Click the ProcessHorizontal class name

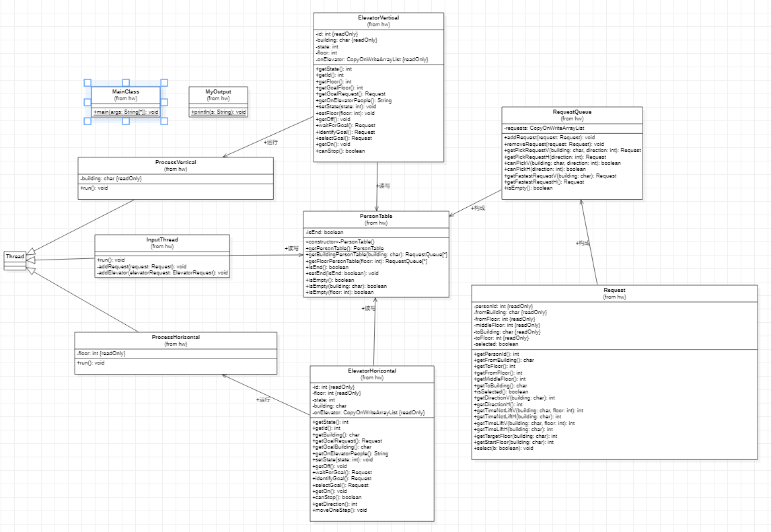(176, 338)
